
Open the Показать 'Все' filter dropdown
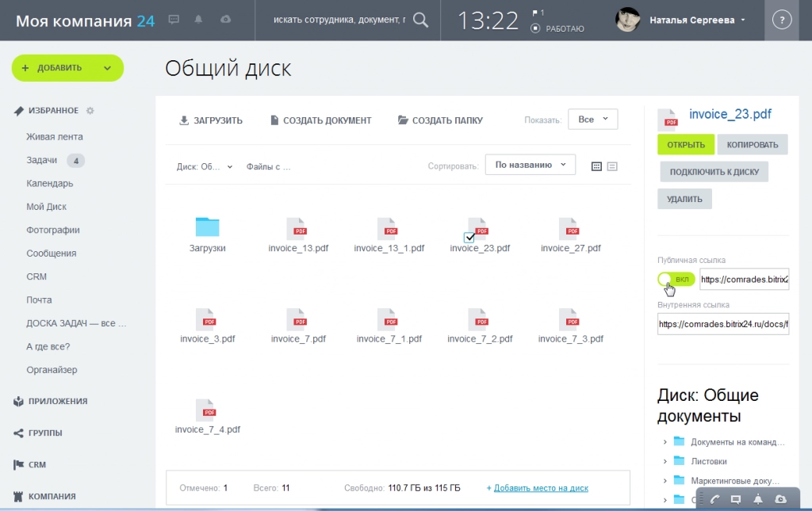pyautogui.click(x=592, y=120)
